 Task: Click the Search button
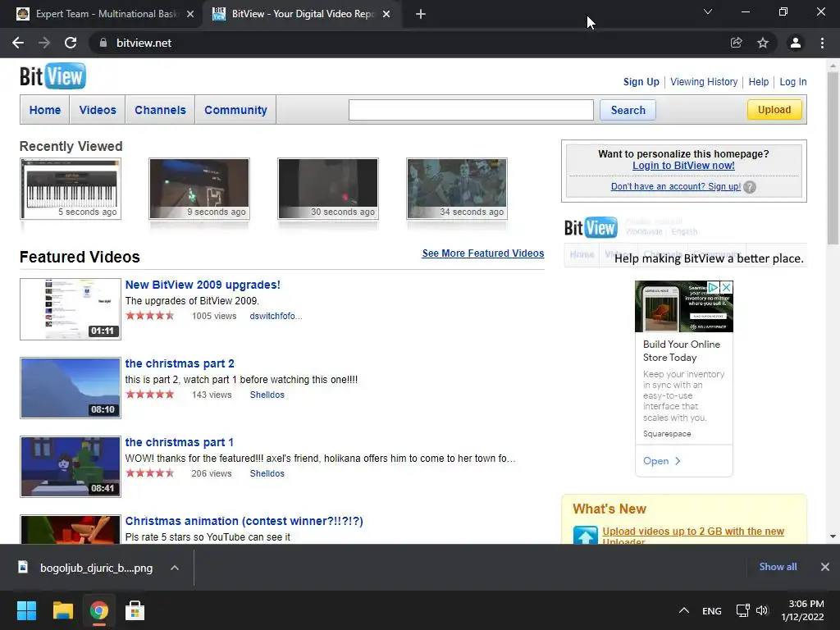coord(628,110)
